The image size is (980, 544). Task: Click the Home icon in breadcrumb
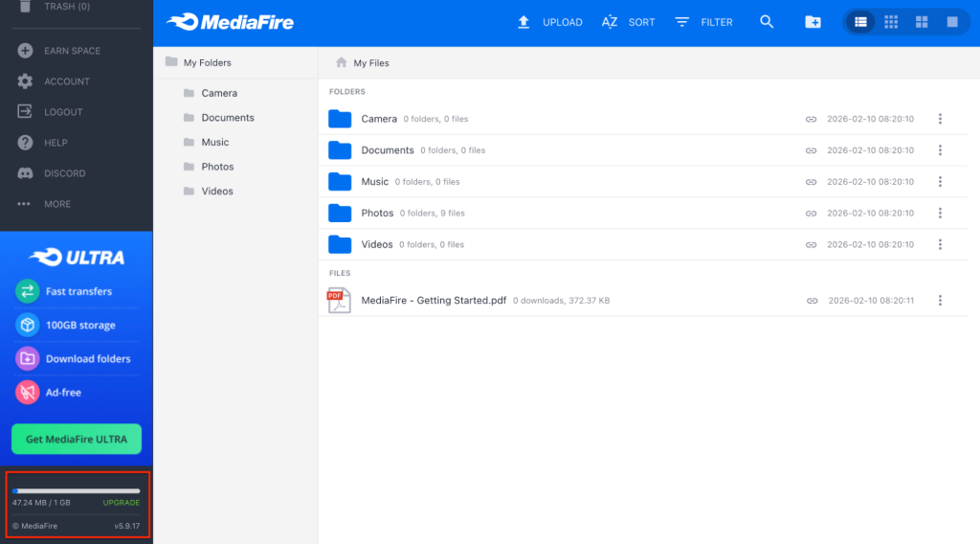(x=341, y=63)
